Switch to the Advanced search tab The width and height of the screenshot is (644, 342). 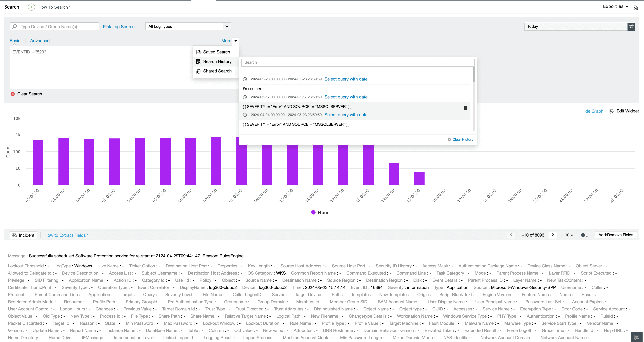(40, 41)
